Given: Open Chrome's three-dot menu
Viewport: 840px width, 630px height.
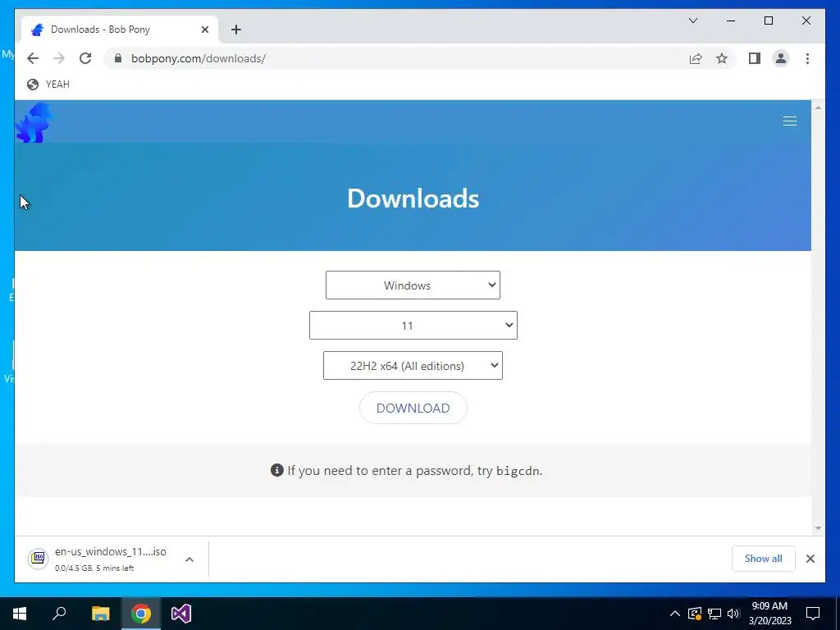Looking at the screenshot, I should 807,58.
